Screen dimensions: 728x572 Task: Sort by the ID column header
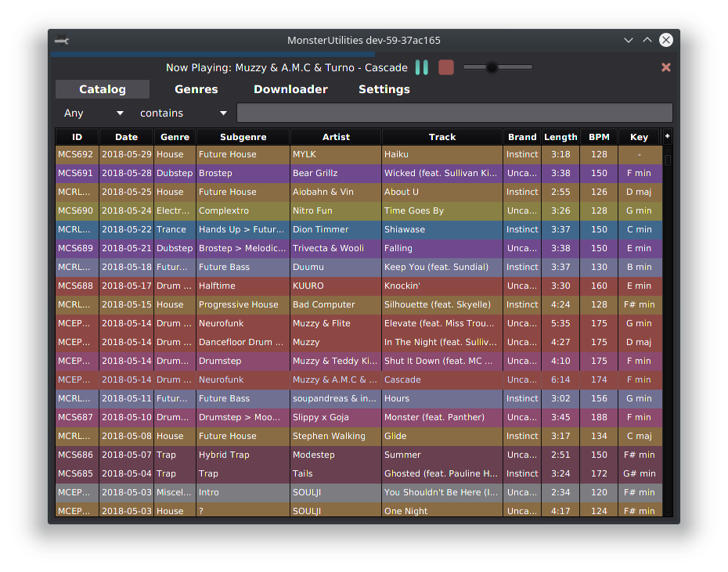point(77,137)
